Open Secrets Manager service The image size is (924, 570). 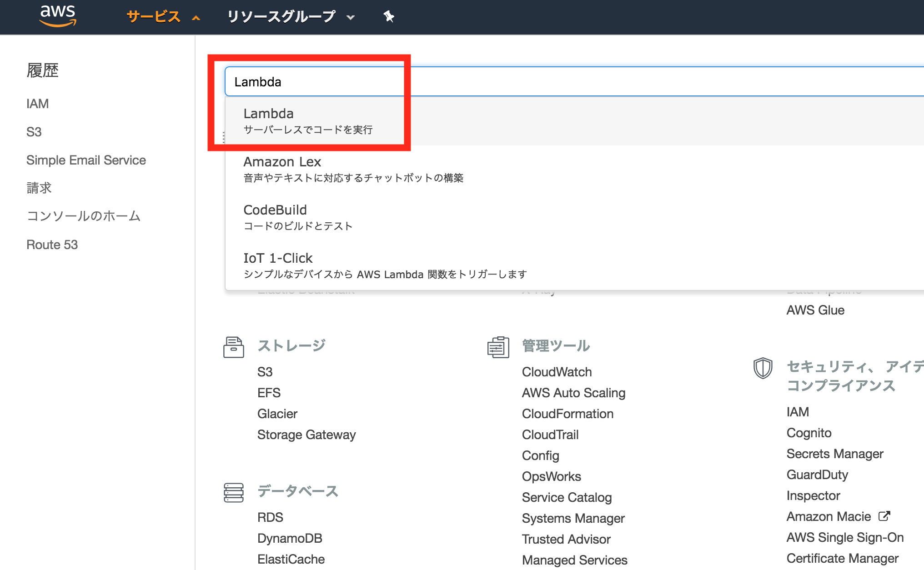click(835, 454)
